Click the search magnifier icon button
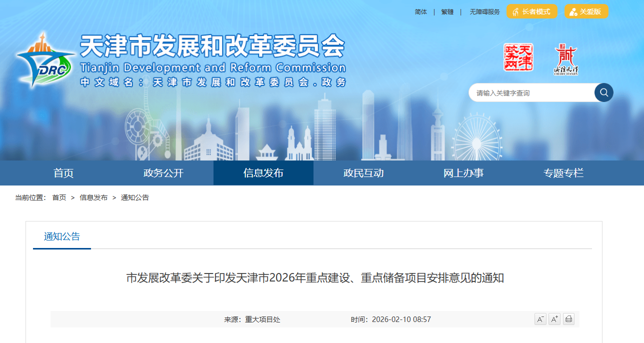 (x=603, y=92)
